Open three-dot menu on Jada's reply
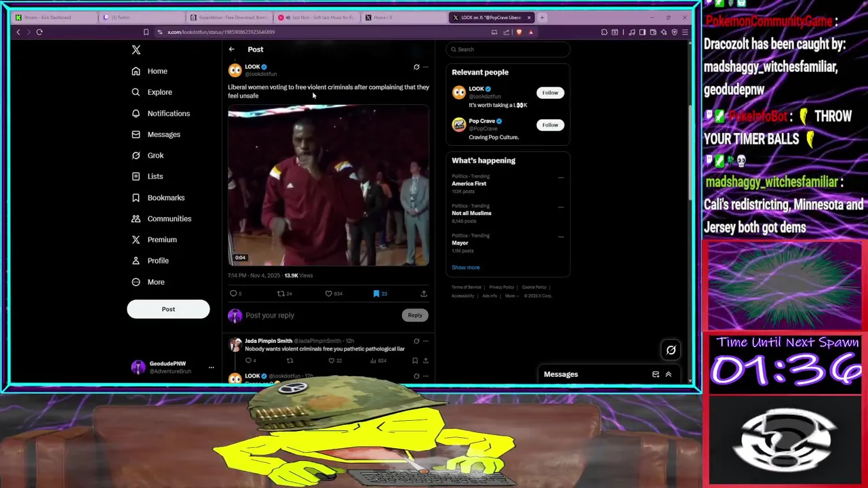Screen dimensions: 868x488 (x=426, y=341)
